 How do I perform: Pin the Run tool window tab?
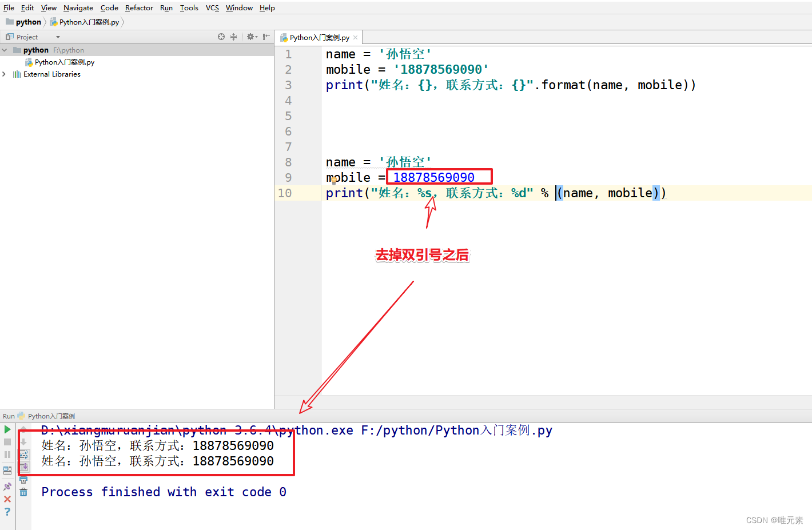[x=7, y=486]
